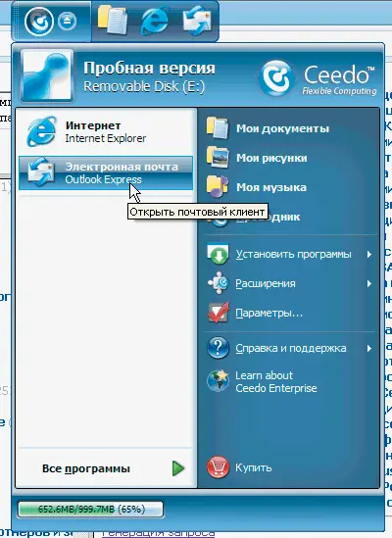Image resolution: width=392 pixels, height=538 pixels.
Task: Launch Internet Explorer from the top bar
Action: (x=155, y=21)
